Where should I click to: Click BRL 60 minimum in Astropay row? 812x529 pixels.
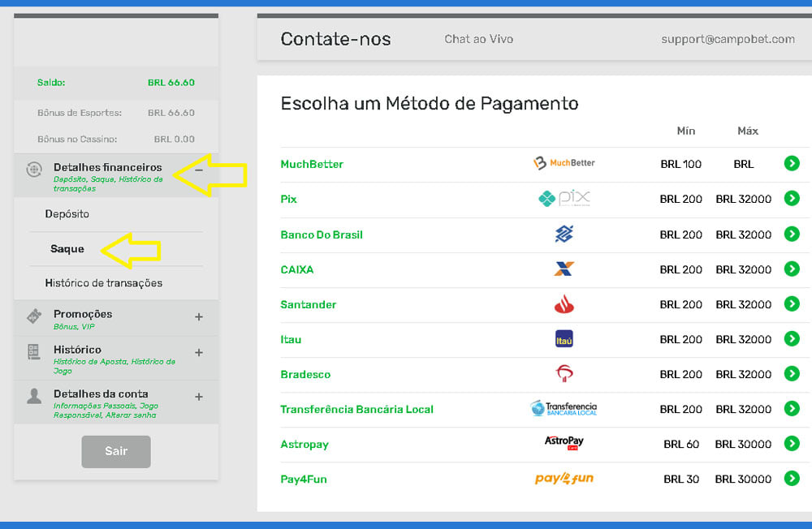pos(681,444)
